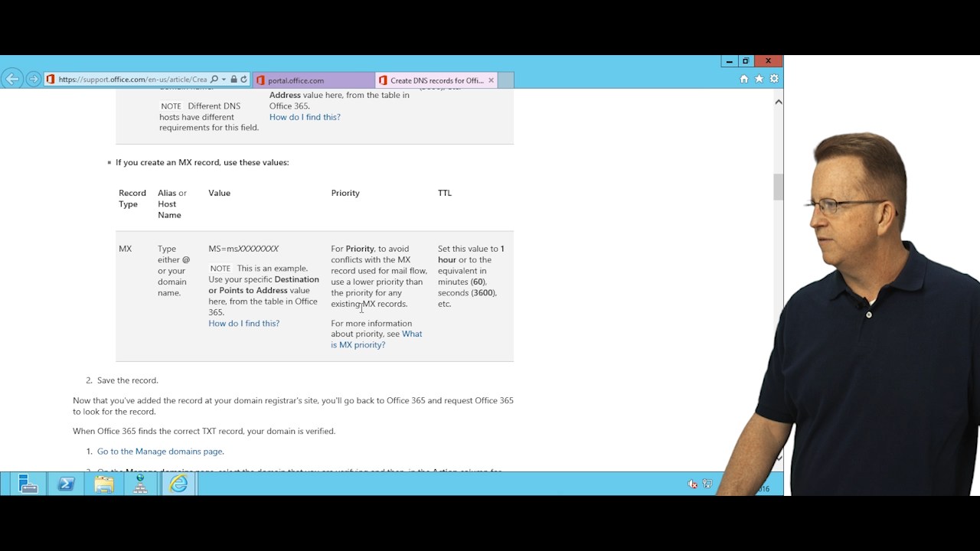Open the Tools gear menu
This screenshot has width=980, height=551.
point(774,79)
